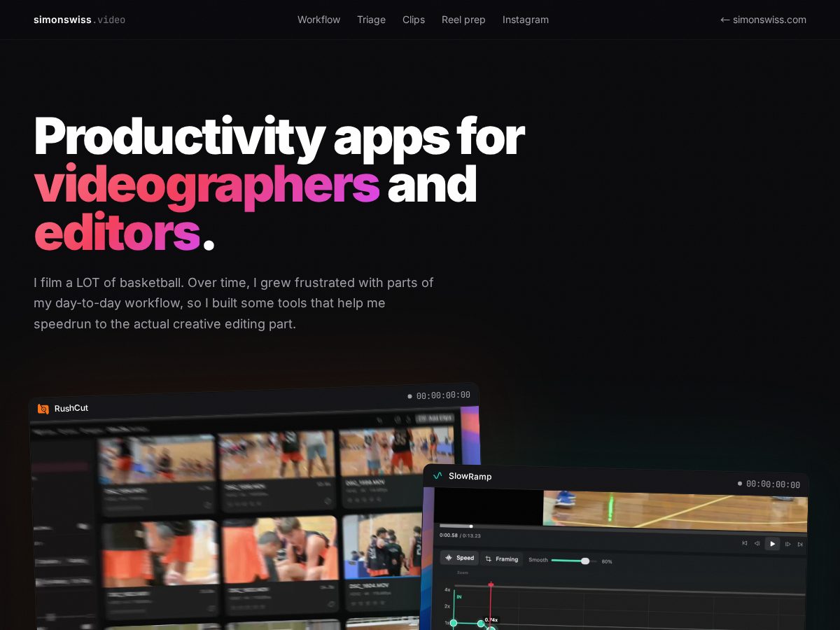The height and width of the screenshot is (630, 840).
Task: Click the crop icon on Framing tab
Action: [489, 559]
